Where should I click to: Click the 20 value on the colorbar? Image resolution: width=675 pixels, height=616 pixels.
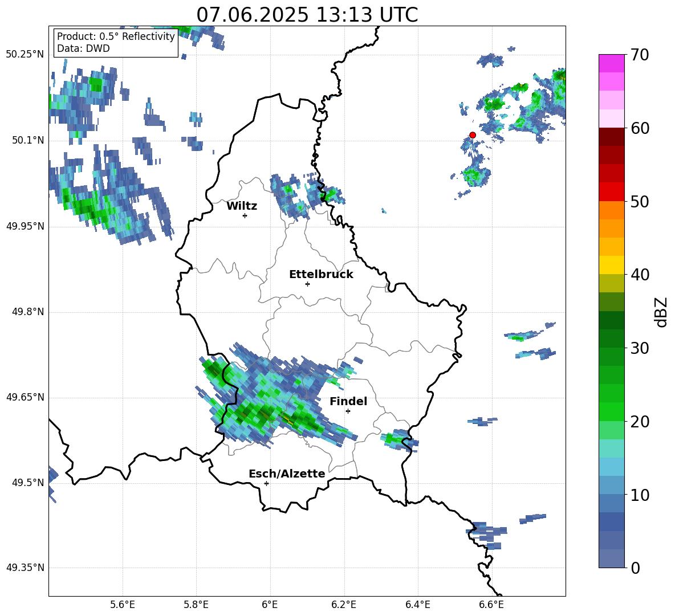point(639,422)
